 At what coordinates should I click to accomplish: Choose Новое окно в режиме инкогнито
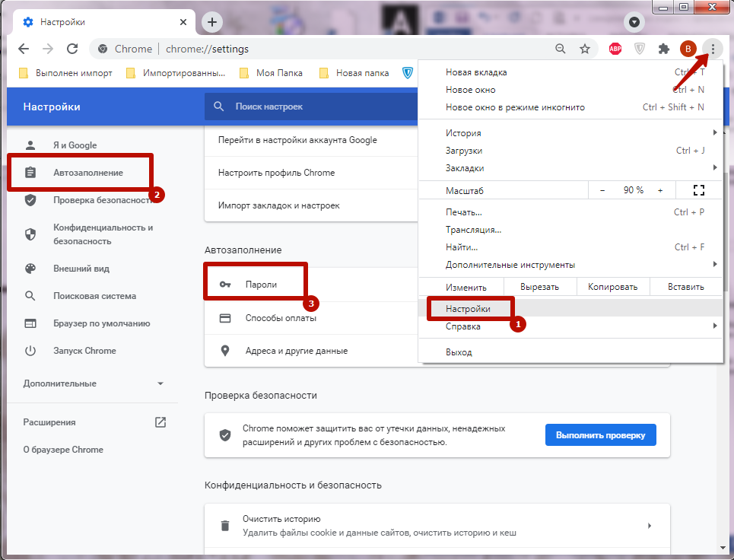[515, 107]
